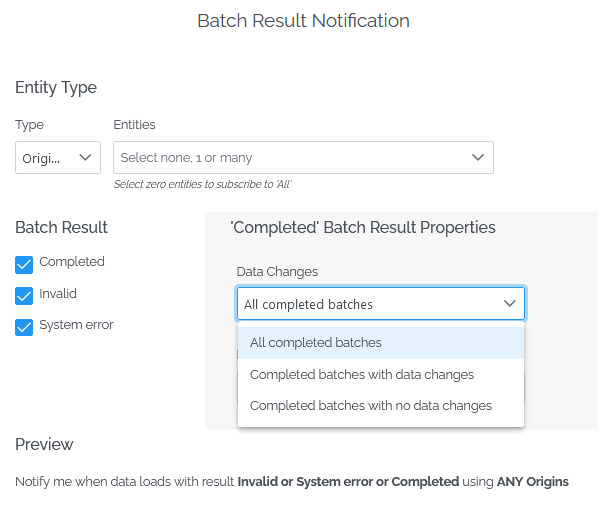This screenshot has height=510, width=601.
Task: Click the 'Select zero entities to subscribe' hint
Action: tap(203, 184)
